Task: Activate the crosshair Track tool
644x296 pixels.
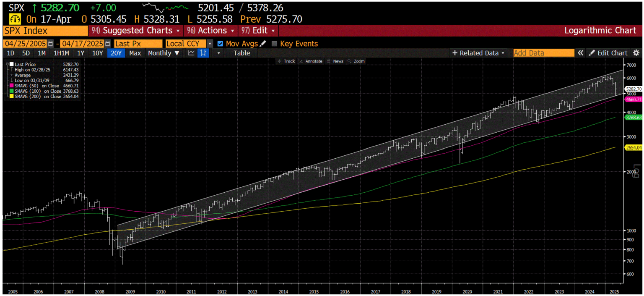Action: 288,61
